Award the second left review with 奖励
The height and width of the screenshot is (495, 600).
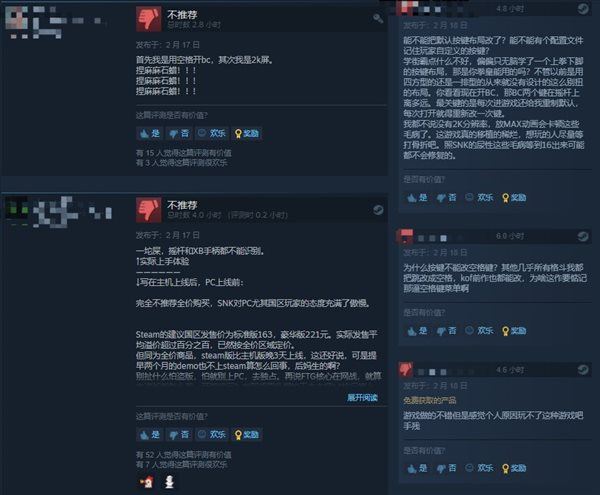coord(247,435)
